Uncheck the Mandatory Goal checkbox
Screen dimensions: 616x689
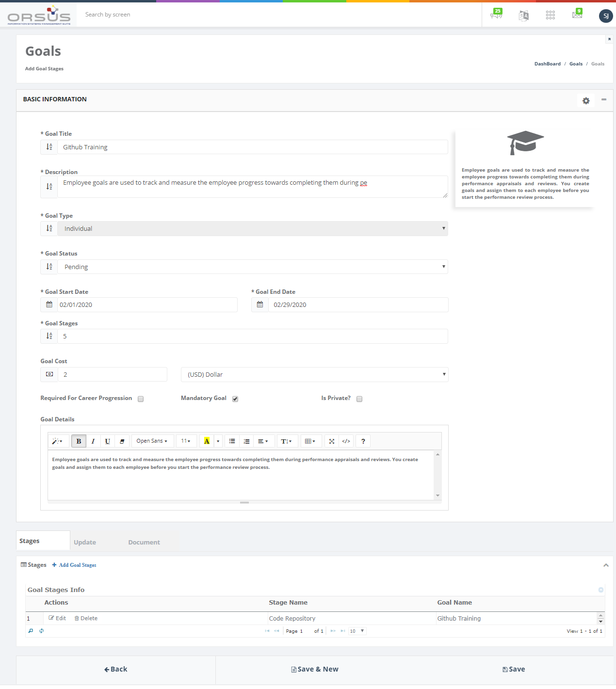pos(235,399)
